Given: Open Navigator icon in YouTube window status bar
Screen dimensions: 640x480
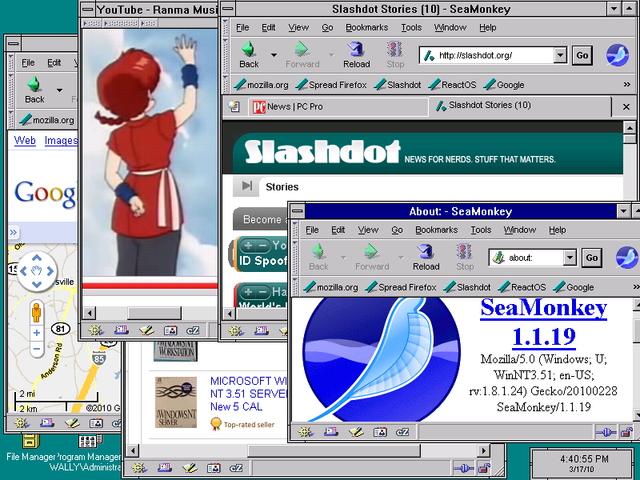Looking at the screenshot, I should coord(96,330).
